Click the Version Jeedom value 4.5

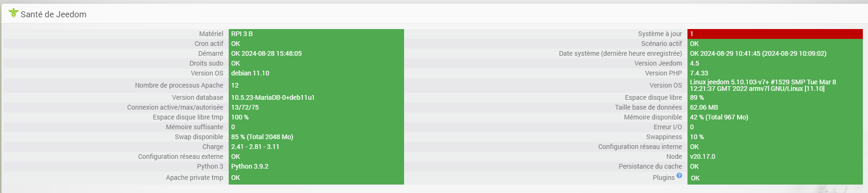tap(694, 63)
